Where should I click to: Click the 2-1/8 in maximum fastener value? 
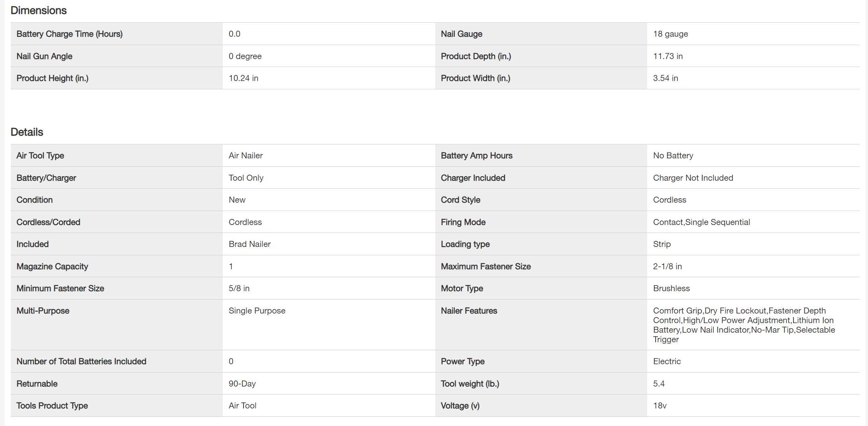(667, 266)
